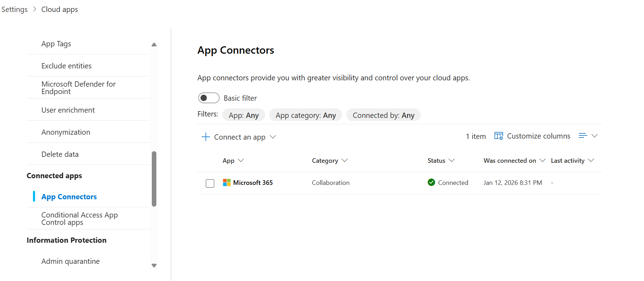This screenshot has height=281, width=644.
Task: Check the Microsoft 365 row checkbox
Action: 210,183
